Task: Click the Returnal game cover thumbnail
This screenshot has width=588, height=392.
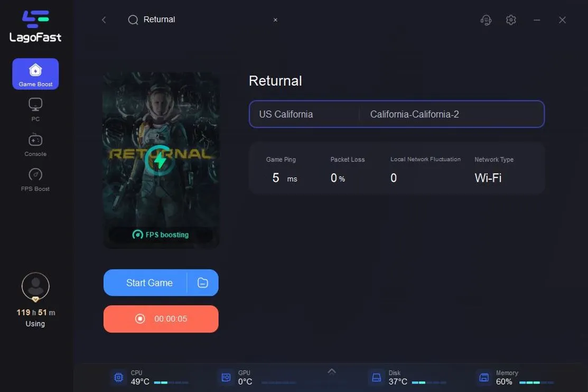Action: [x=161, y=160]
